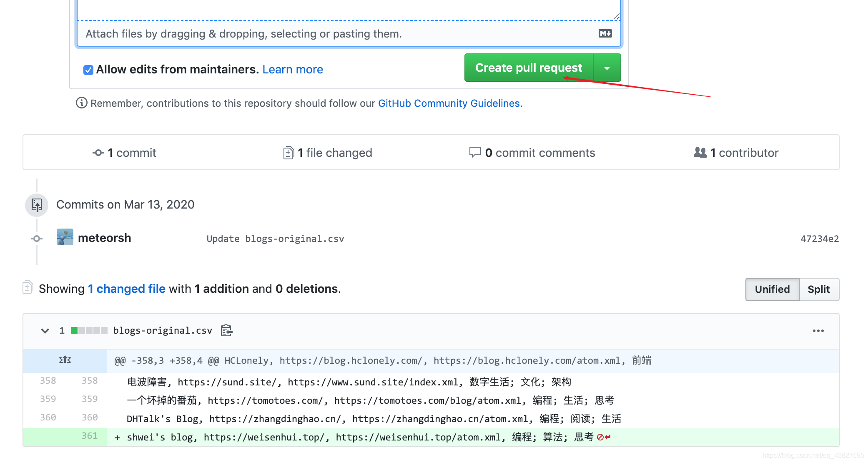
Task: Click the comment bubble icon
Action: 475,152
